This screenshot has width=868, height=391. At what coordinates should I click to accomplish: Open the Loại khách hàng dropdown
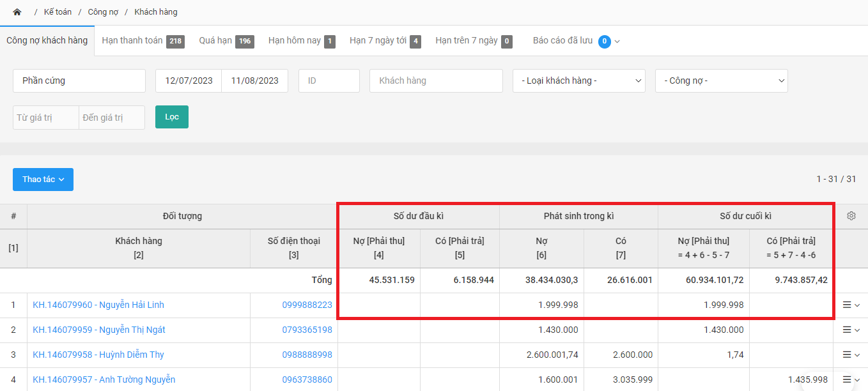(581, 81)
